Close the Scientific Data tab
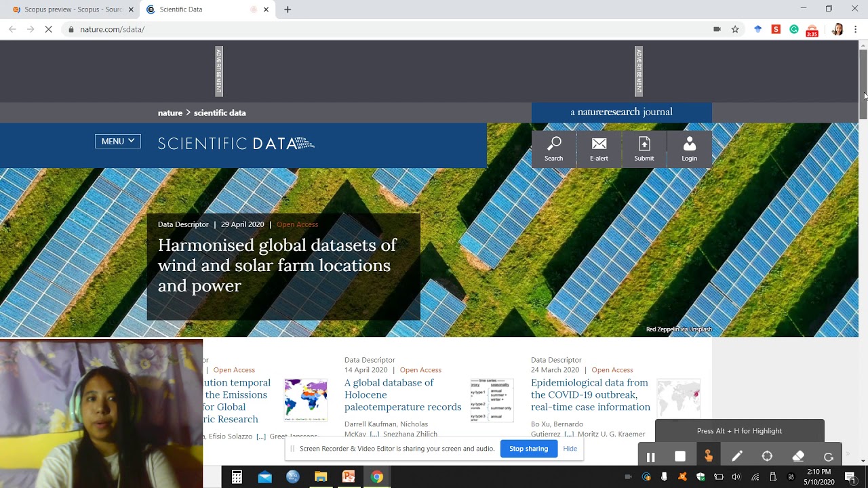The height and width of the screenshot is (488, 868). tap(266, 9)
